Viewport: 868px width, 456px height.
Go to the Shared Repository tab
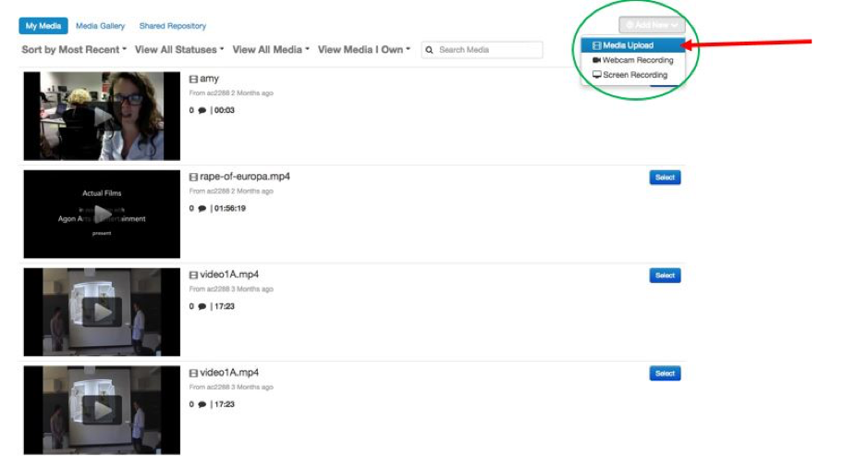click(x=172, y=26)
